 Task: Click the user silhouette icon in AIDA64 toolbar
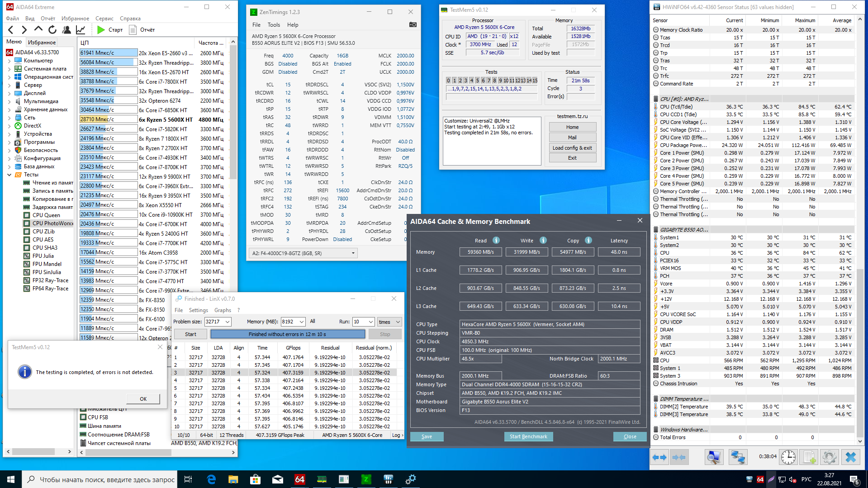point(66,30)
